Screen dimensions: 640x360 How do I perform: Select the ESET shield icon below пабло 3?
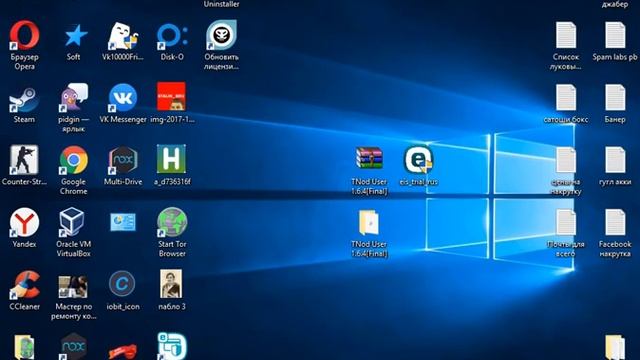pos(172,346)
